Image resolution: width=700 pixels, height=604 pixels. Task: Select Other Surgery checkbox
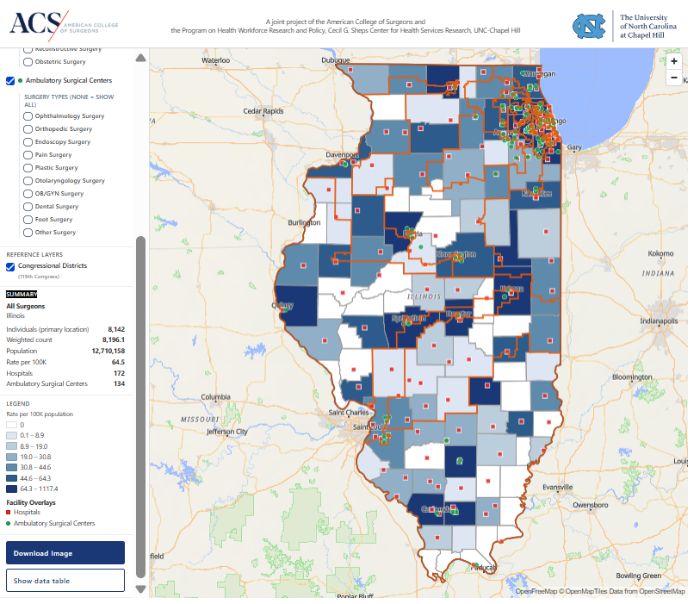28,233
